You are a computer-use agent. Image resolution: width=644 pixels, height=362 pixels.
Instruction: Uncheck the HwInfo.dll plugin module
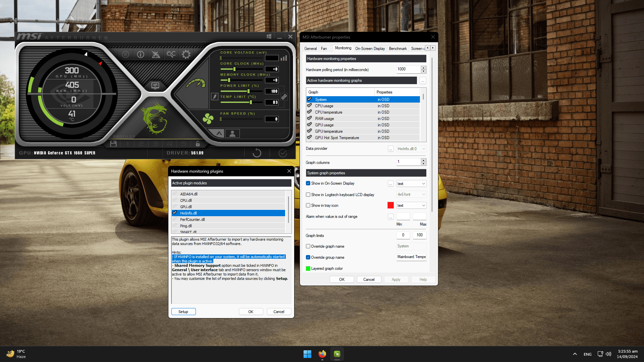click(175, 213)
